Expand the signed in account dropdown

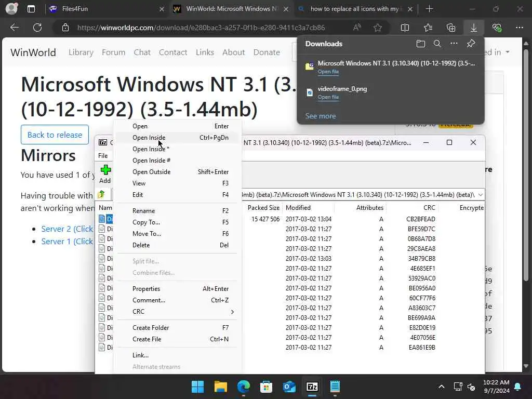point(507,52)
